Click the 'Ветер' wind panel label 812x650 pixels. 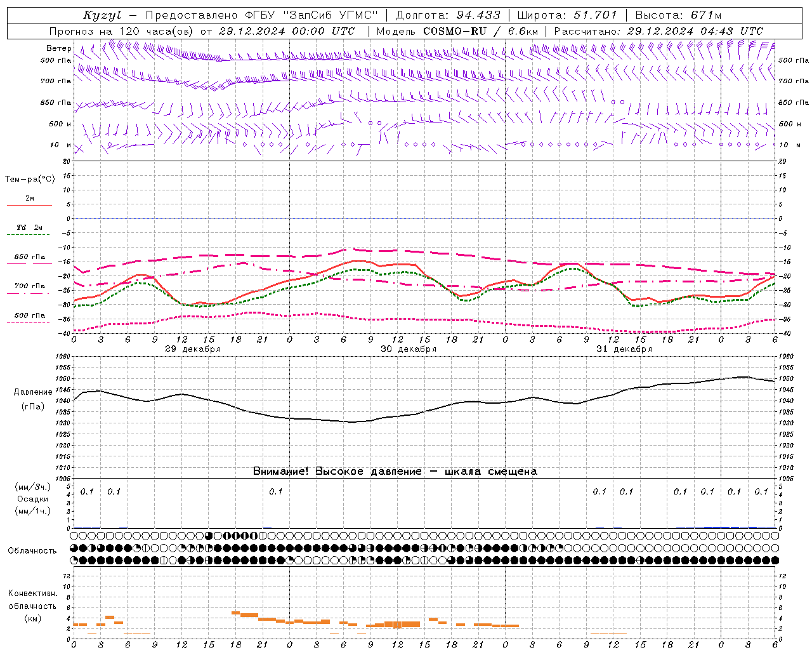click(x=59, y=48)
